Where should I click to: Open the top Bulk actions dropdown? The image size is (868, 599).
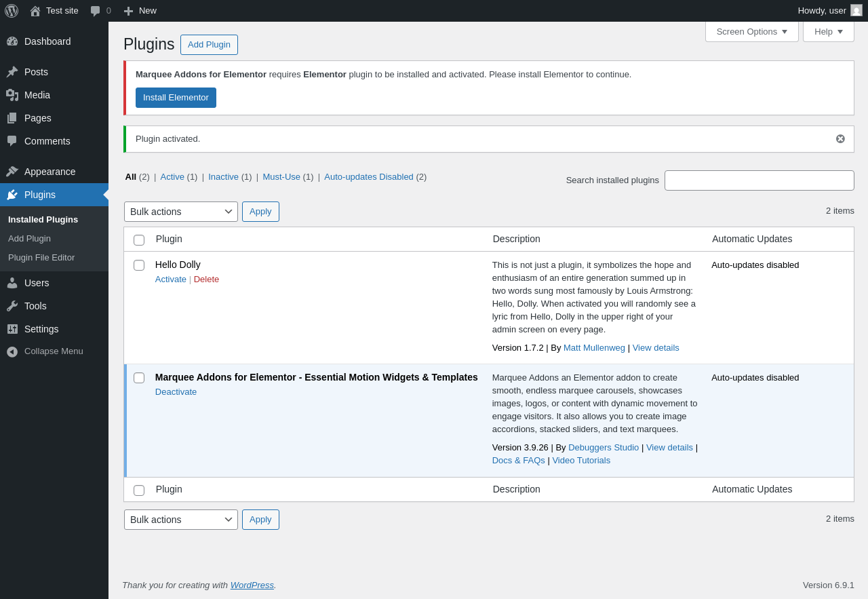point(181,212)
